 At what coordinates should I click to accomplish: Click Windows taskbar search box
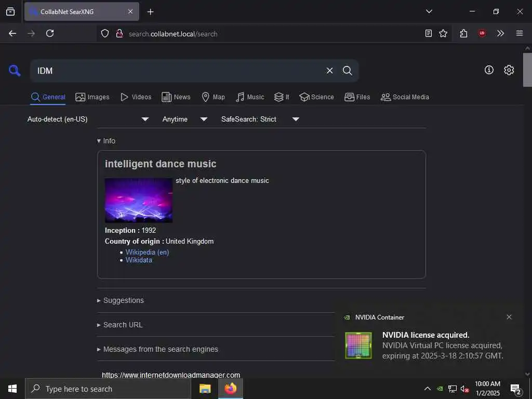click(108, 389)
